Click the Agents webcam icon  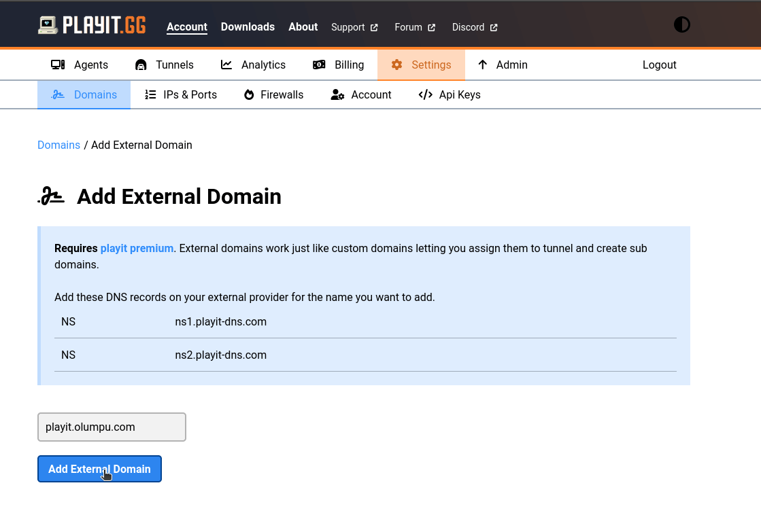58,65
